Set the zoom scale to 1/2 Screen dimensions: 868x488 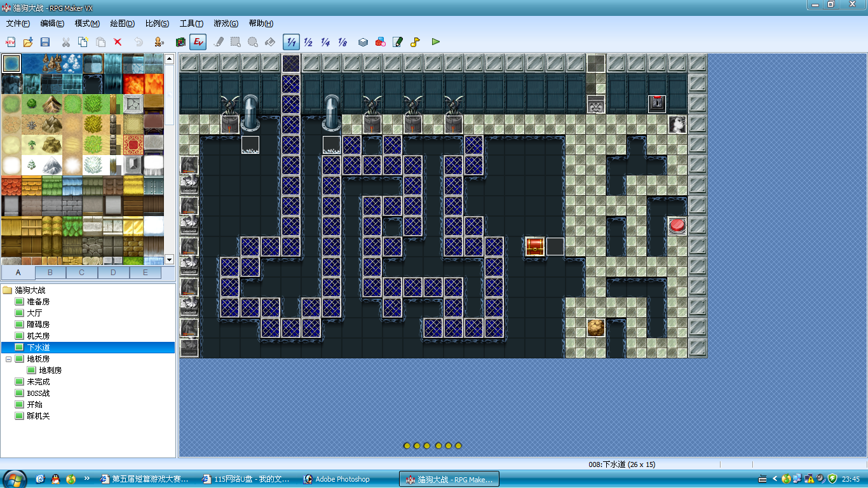click(x=308, y=42)
